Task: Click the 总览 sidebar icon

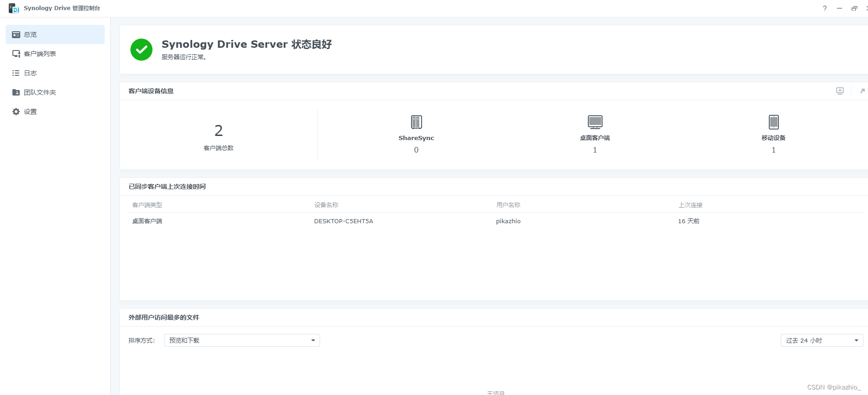Action: tap(16, 34)
